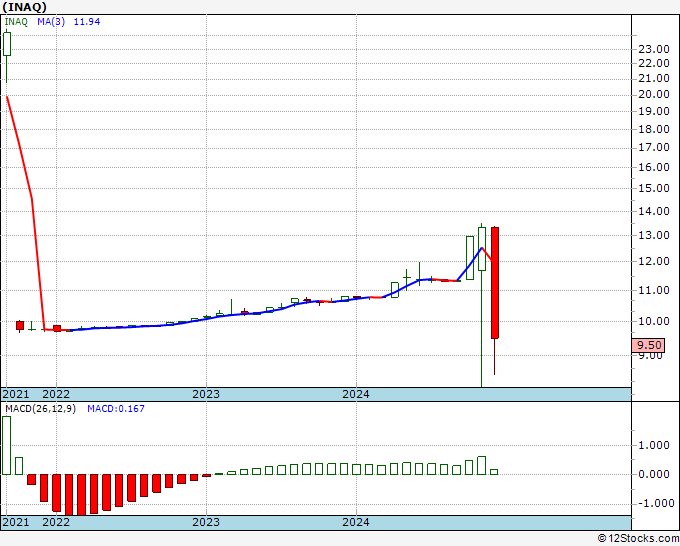680x546 pixels.
Task: Click 2024 on the price chart time axis
Action: 356,394
